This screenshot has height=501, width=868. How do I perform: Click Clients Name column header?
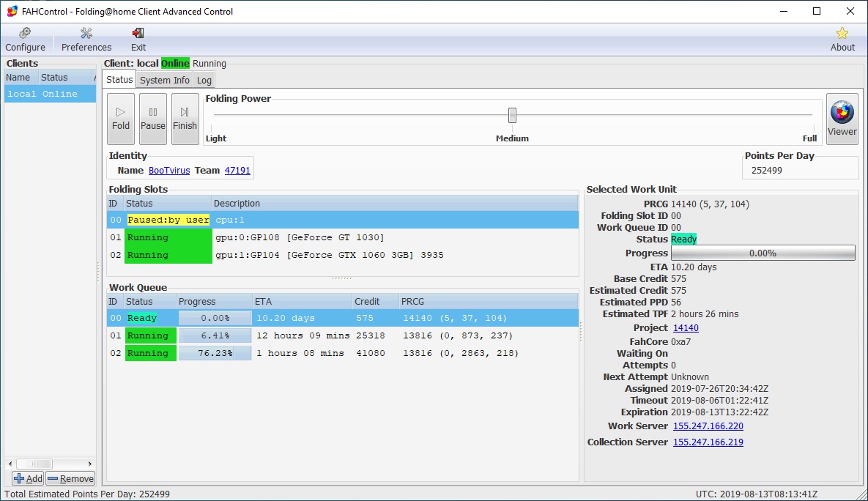point(21,78)
